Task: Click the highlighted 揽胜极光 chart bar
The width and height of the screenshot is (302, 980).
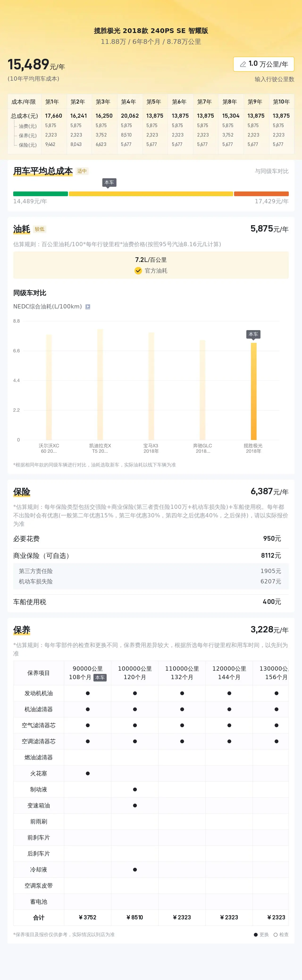Action: 254,391
